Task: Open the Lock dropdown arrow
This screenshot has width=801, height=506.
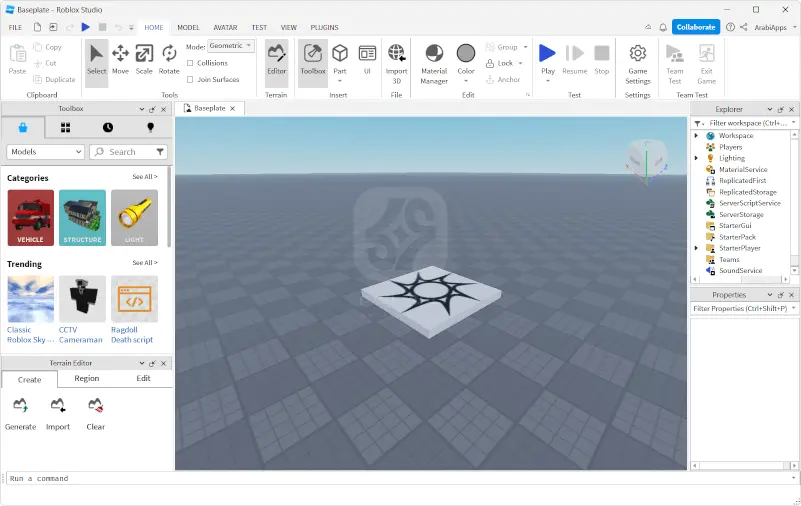Action: tap(521, 63)
